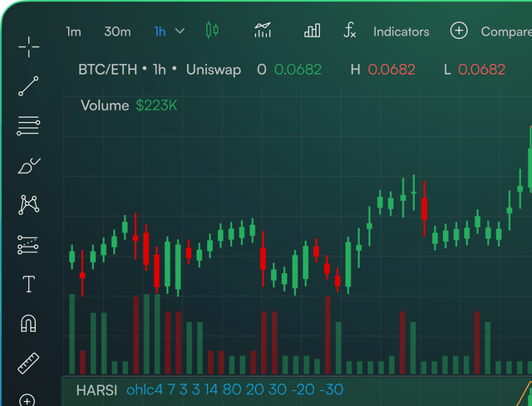Select the trend line drawing tool
The image size is (532, 406).
click(28, 86)
